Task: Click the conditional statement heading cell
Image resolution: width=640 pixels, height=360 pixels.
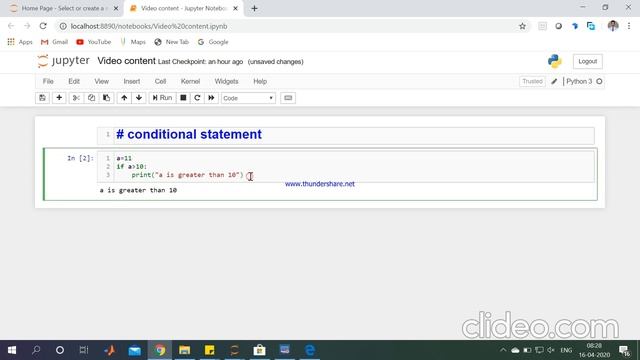Action: tap(346, 135)
